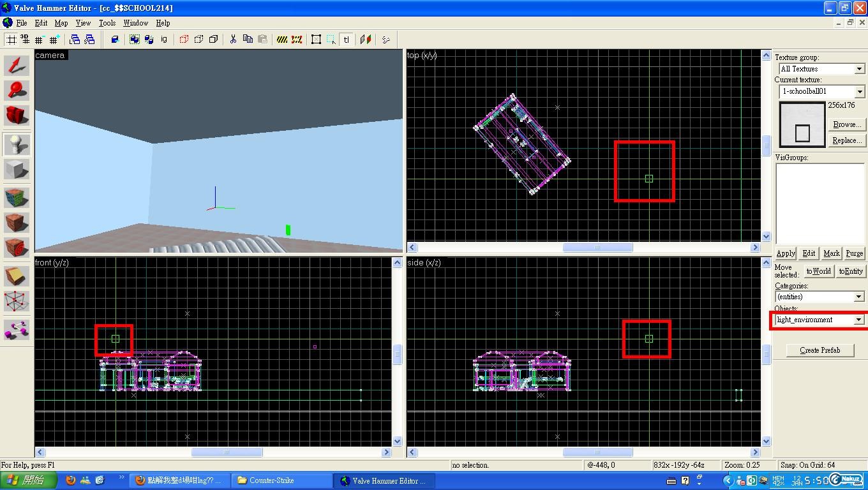Open the Map menu
The width and height of the screenshot is (868, 490).
pos(61,23)
